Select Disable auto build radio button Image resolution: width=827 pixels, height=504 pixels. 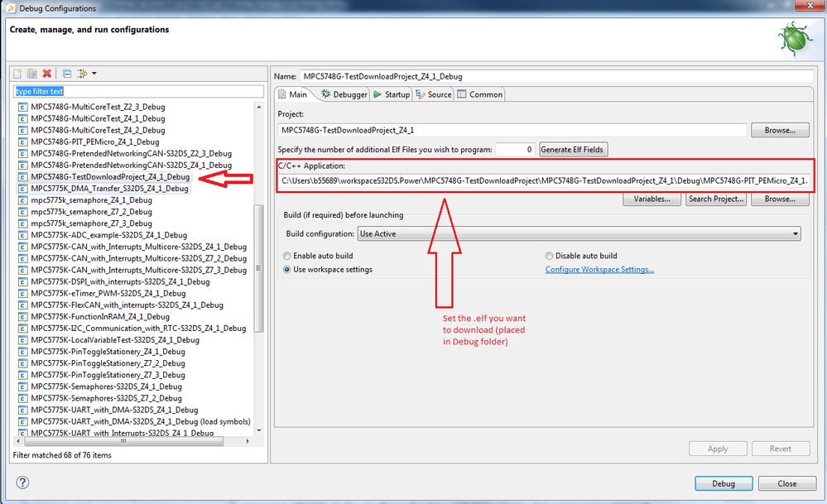(549, 256)
